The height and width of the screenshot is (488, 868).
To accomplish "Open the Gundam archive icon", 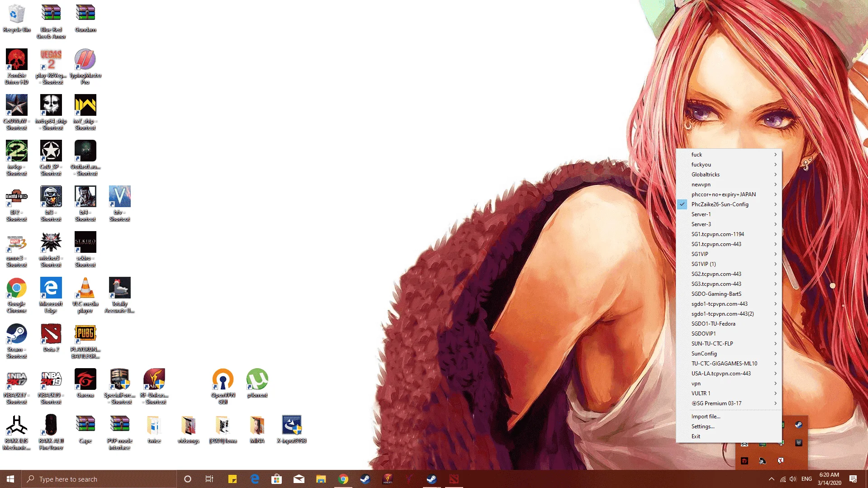I will tap(85, 17).
